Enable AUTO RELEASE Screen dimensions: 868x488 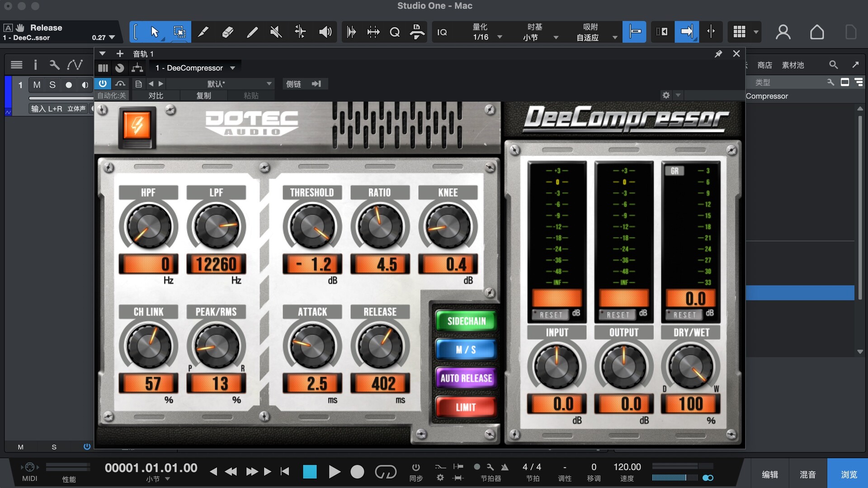pos(466,378)
